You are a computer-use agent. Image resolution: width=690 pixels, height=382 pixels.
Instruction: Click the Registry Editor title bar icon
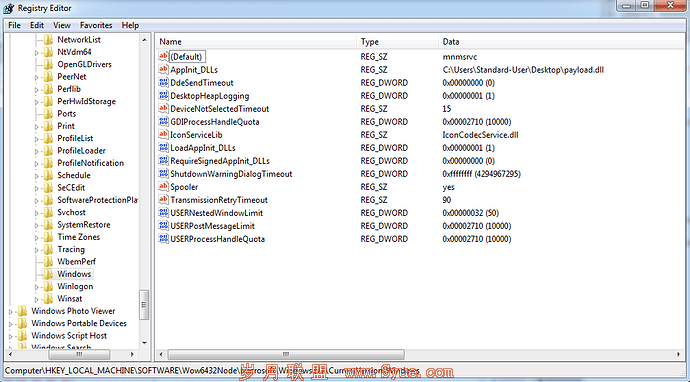click(x=8, y=8)
